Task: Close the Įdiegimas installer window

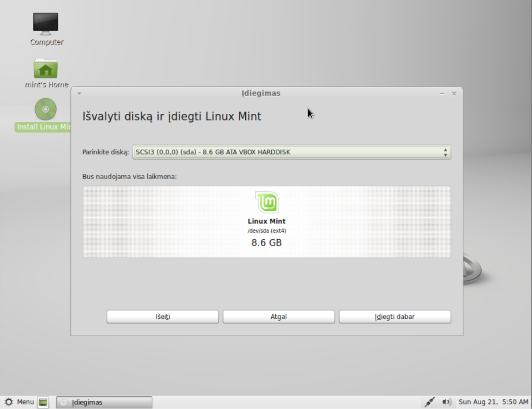Action: point(454,94)
